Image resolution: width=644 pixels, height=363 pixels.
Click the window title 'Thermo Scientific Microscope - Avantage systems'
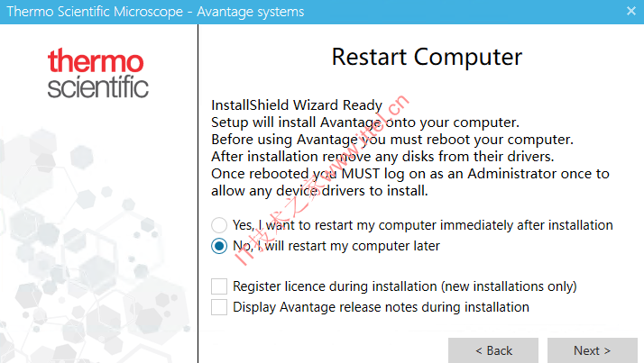click(x=155, y=12)
